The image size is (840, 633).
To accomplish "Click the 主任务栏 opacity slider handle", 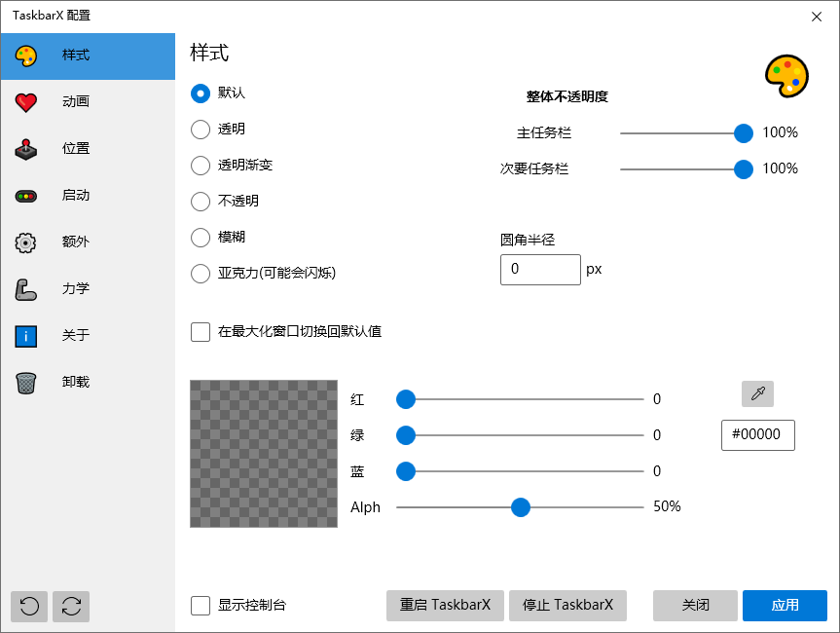I will (x=744, y=132).
